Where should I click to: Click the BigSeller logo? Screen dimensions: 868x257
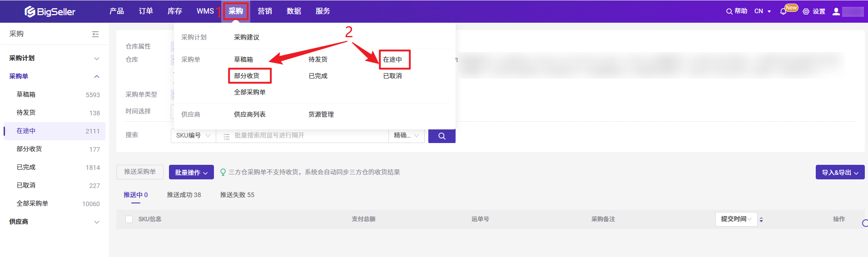click(x=50, y=11)
